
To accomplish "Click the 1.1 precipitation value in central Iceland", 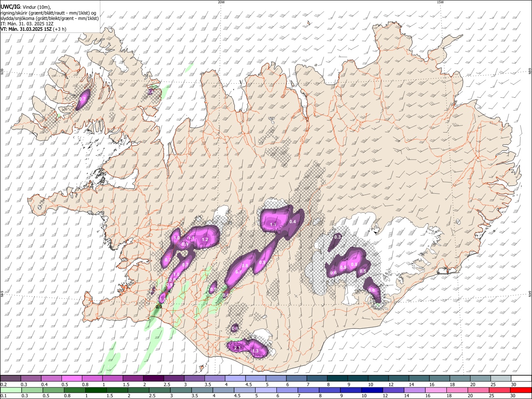I will tap(273, 224).
